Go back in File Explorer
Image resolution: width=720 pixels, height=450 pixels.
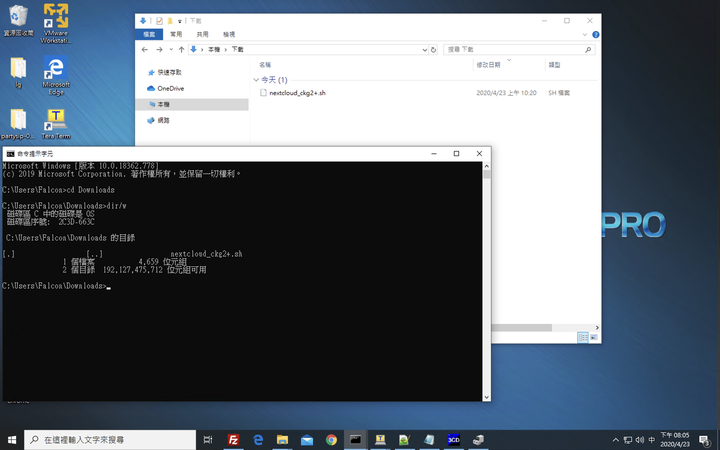click(145, 50)
